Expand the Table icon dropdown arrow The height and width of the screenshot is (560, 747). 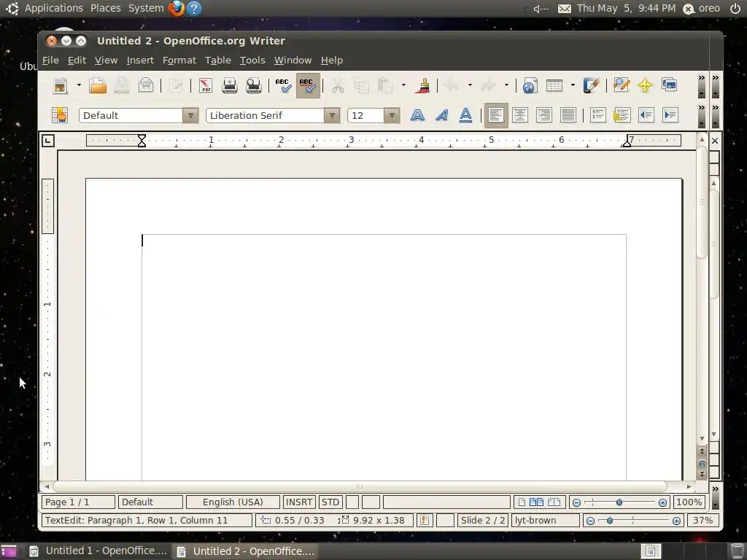point(573,86)
